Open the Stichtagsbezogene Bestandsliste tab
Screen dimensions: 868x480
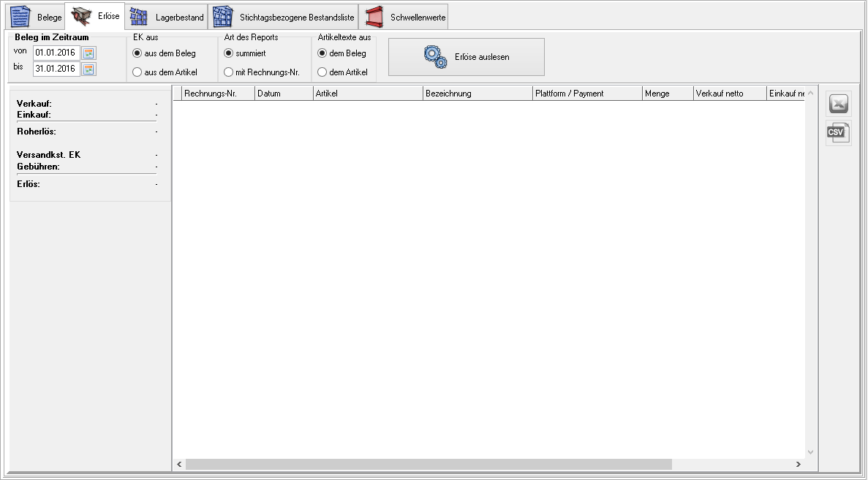[x=283, y=17]
